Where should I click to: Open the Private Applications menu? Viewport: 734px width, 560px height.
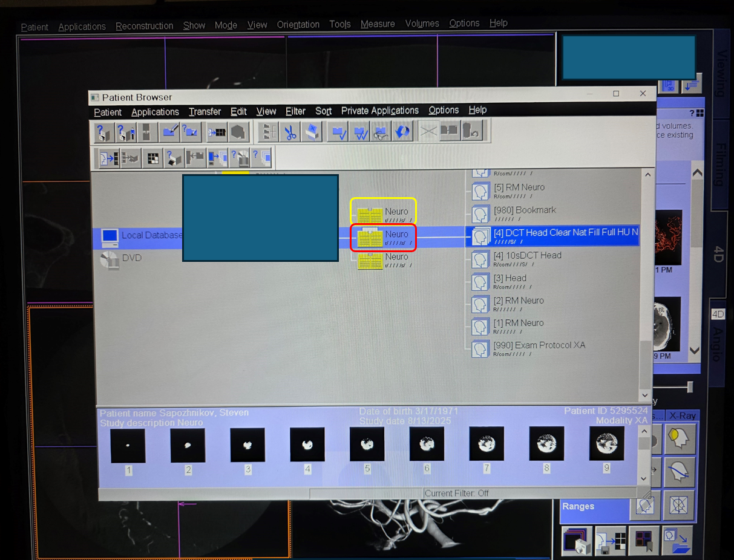[379, 111]
